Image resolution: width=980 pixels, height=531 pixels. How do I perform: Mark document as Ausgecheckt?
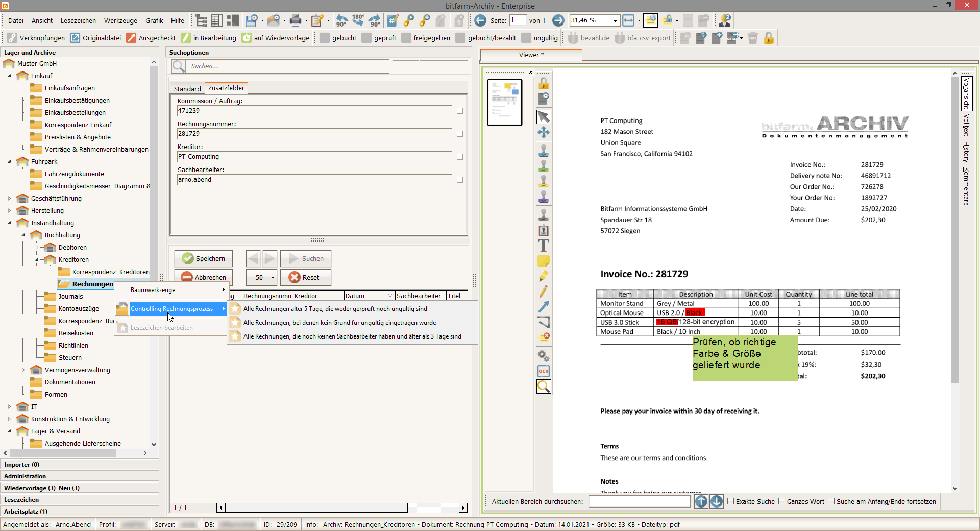[x=151, y=38]
